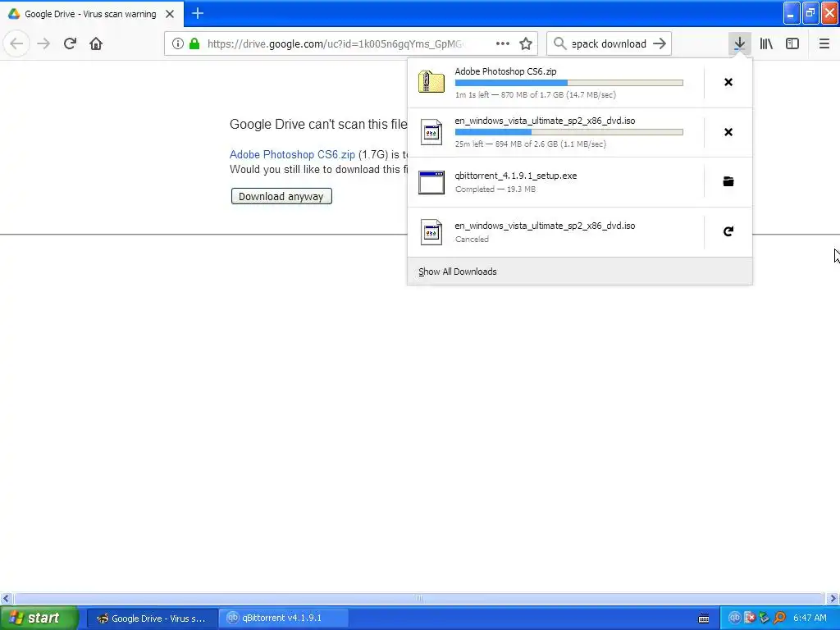840x630 pixels.
Task: Retry the canceled Vista iso download
Action: click(x=728, y=231)
